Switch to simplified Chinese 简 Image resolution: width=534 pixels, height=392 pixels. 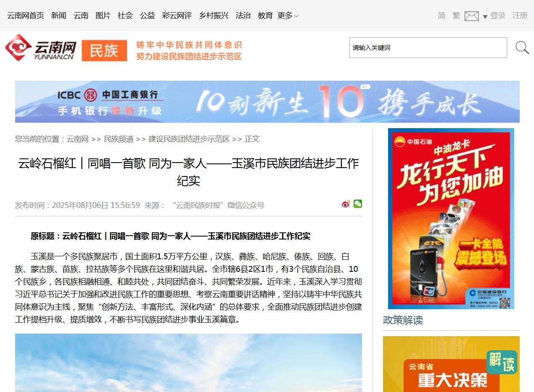[x=441, y=16]
